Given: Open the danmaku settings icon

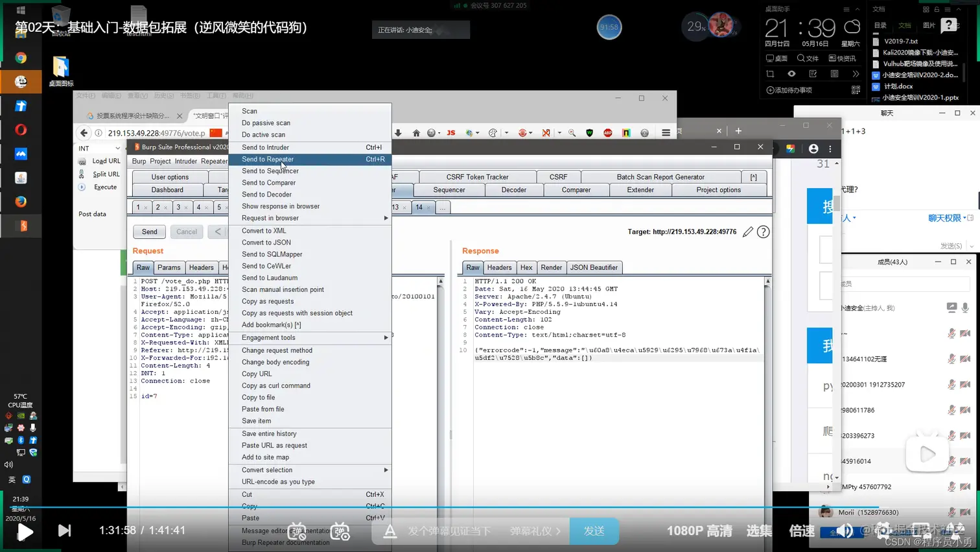Looking at the screenshot, I should click(x=340, y=531).
